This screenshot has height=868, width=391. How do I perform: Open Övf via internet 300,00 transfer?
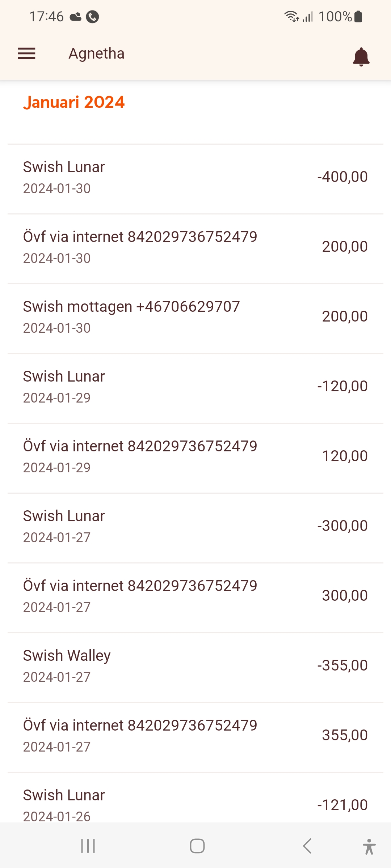pos(195,596)
